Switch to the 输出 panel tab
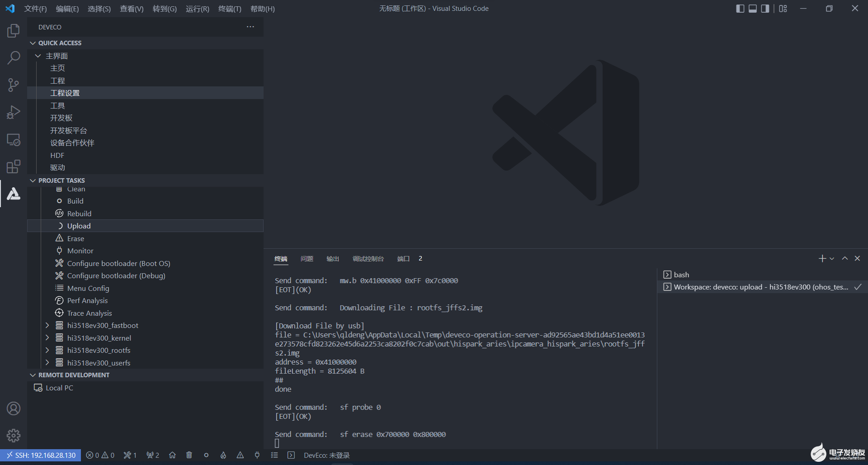This screenshot has height=465, width=868. [x=333, y=259]
